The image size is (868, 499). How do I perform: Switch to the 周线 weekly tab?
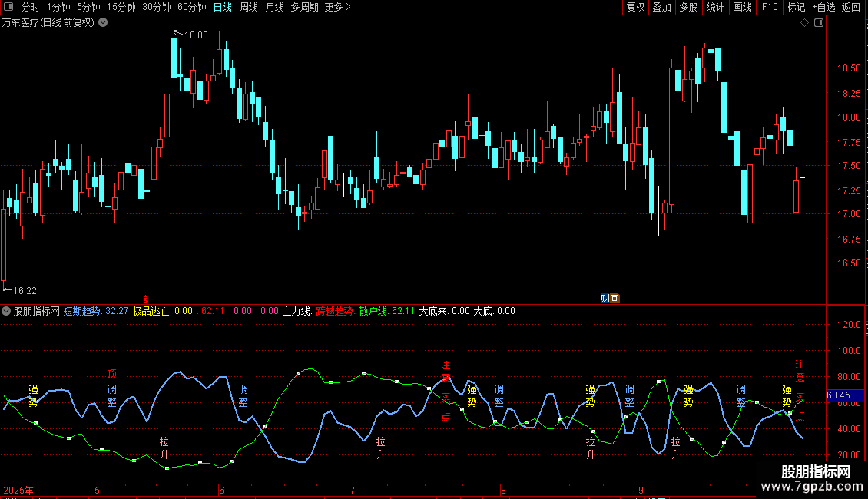coord(248,8)
